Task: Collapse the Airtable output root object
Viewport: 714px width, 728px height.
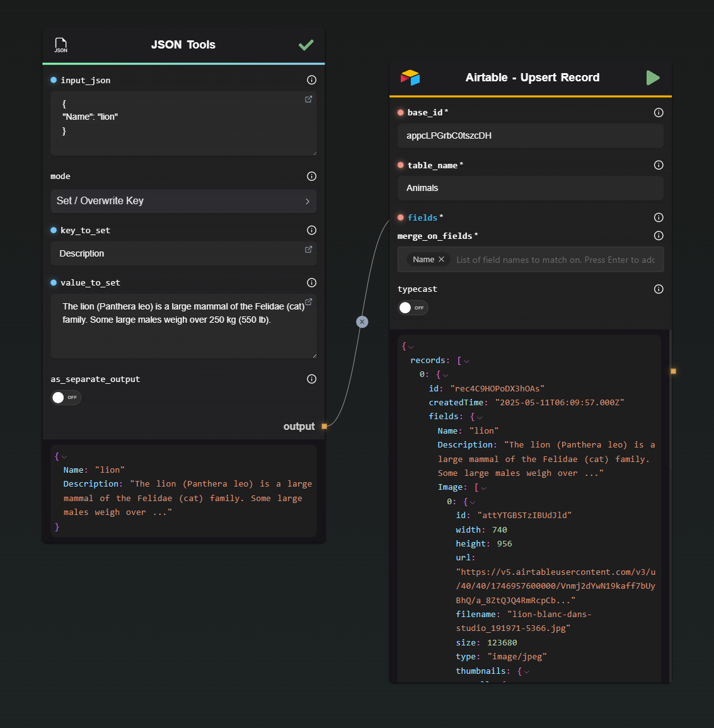Action: [x=412, y=347]
